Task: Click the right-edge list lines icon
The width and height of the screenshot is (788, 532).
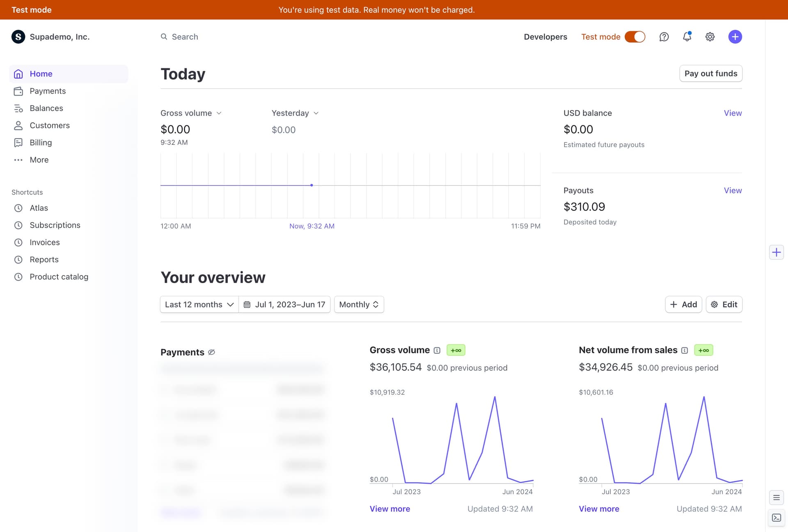Action: pos(776,498)
